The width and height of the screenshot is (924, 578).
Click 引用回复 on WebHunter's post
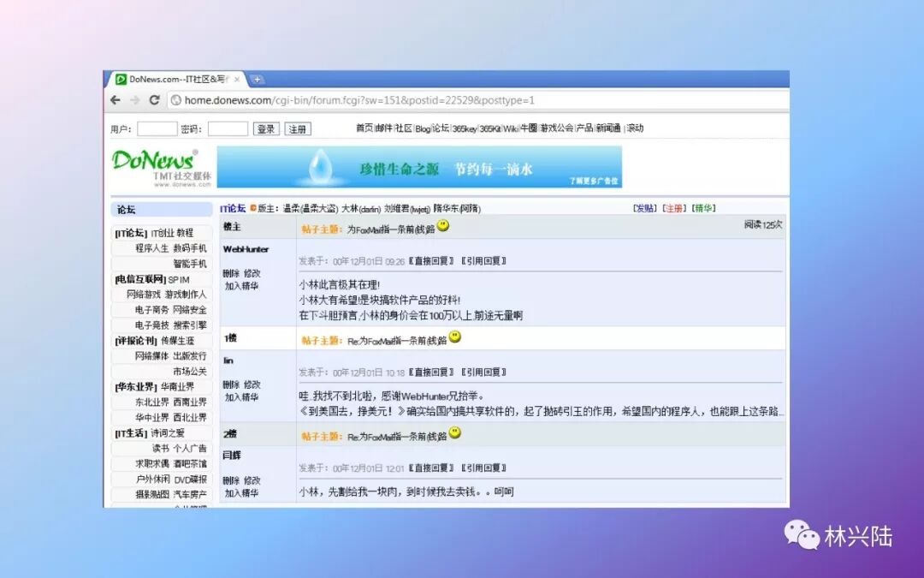(483, 260)
